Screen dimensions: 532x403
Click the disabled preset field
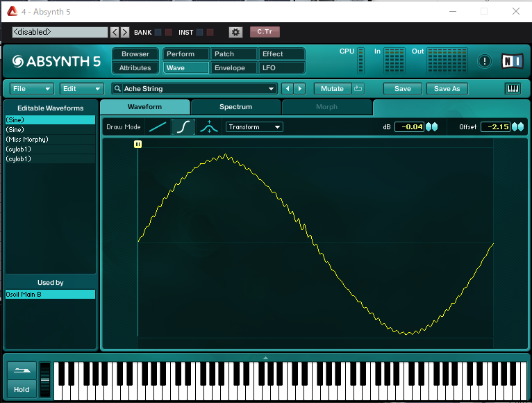[x=60, y=32]
